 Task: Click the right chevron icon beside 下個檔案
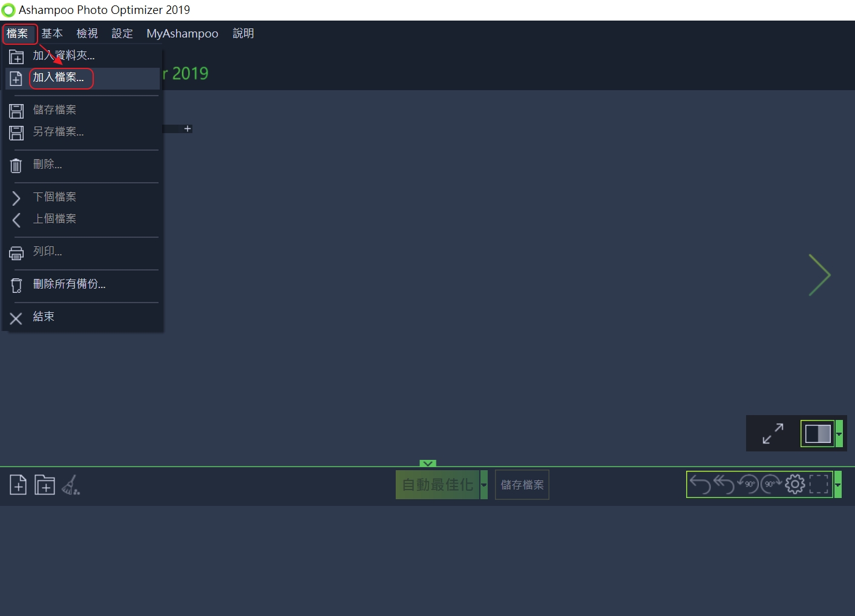16,198
